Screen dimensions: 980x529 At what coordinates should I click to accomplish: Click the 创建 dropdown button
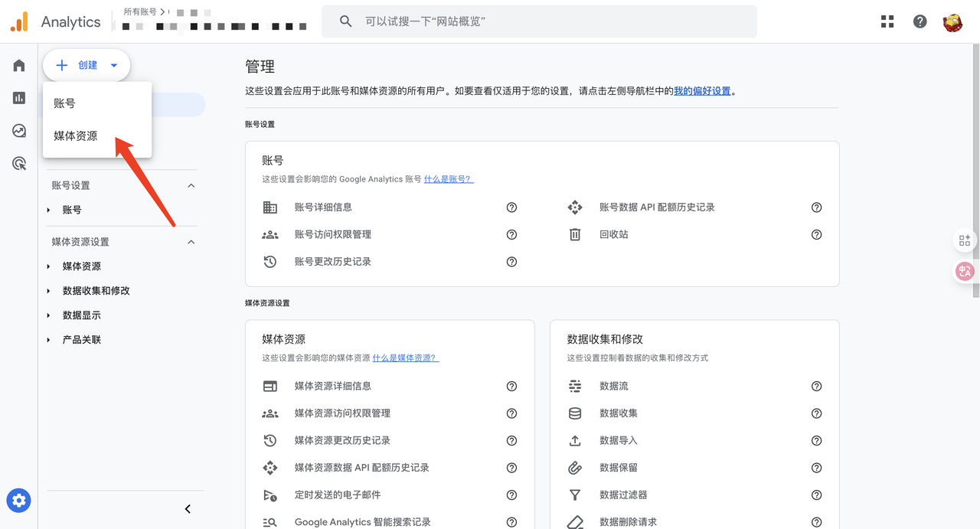click(x=87, y=66)
